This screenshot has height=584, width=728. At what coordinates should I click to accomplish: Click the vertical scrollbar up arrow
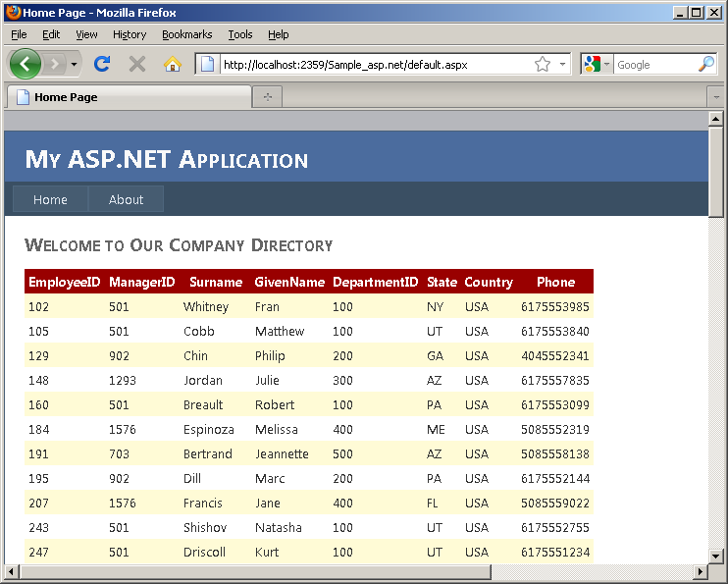tap(715, 119)
